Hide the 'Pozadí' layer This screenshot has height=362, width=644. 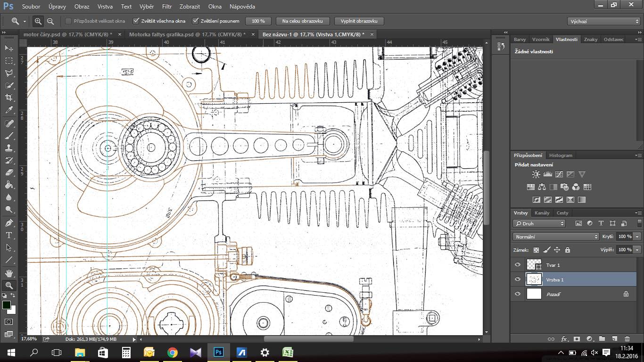pyautogui.click(x=518, y=294)
